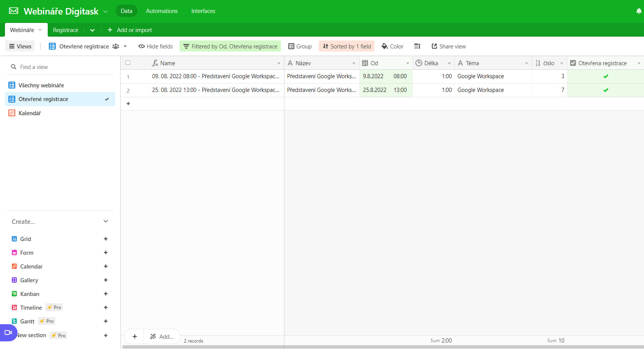Open the Filtered by Od filter button
The height and width of the screenshot is (349, 644).
tap(230, 46)
